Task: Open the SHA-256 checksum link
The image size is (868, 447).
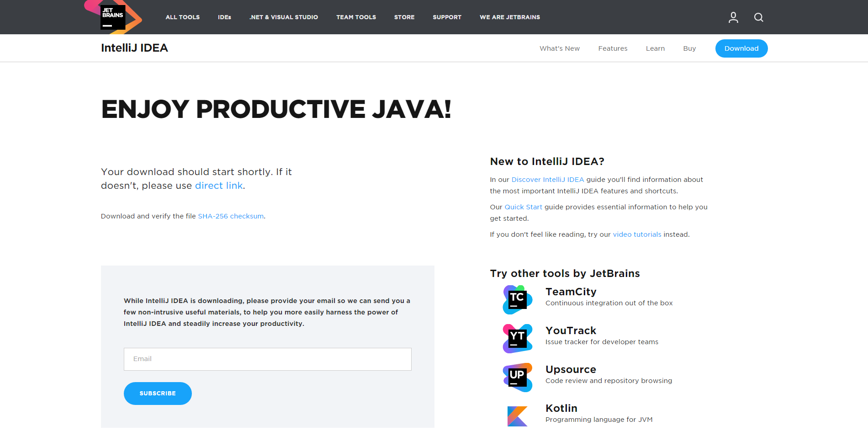Action: pos(231,216)
